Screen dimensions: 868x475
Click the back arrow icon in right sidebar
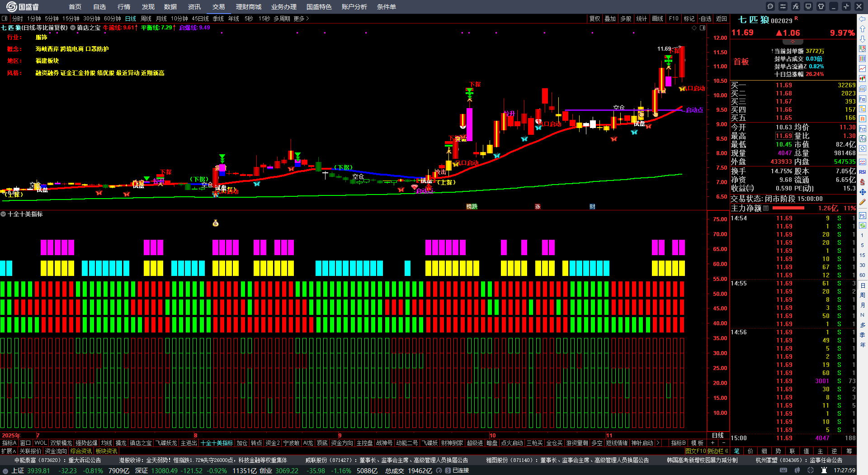[x=863, y=19]
